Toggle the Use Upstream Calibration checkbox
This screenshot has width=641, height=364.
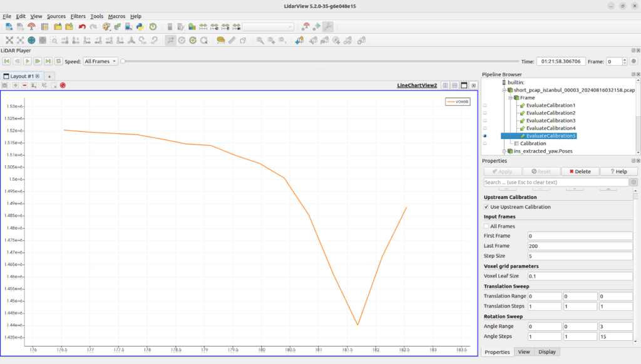point(487,206)
